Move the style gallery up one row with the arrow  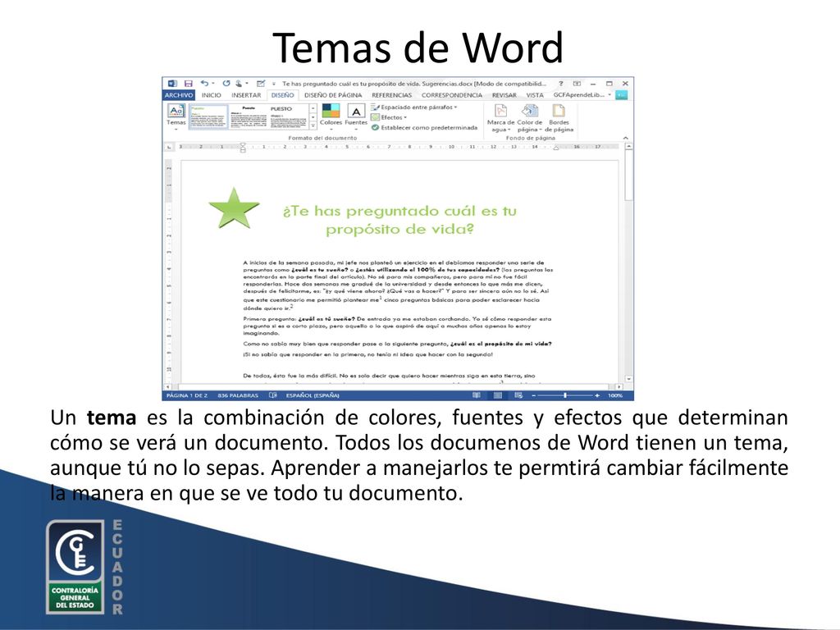tap(313, 109)
